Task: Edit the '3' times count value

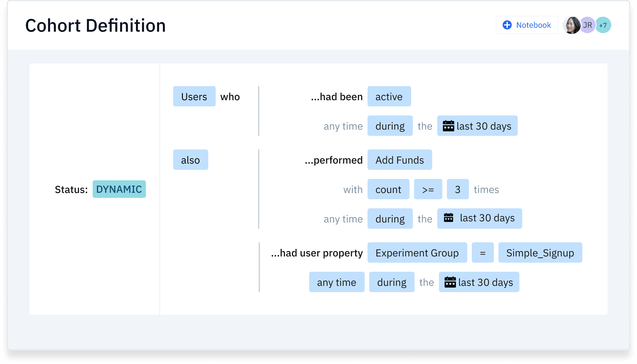Action: 458,189
